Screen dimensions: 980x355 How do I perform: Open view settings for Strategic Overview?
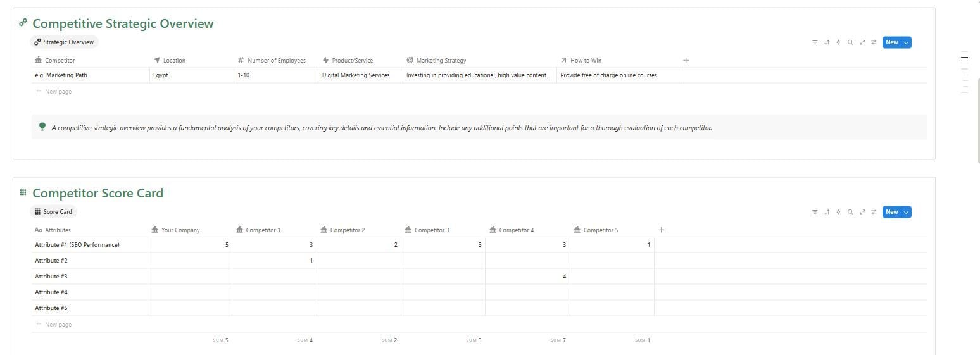coord(874,42)
